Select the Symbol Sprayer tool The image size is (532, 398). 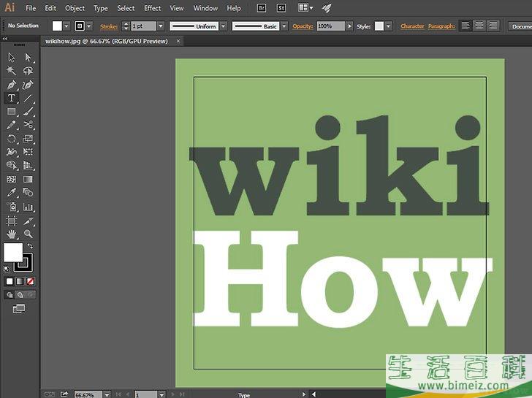coord(12,207)
